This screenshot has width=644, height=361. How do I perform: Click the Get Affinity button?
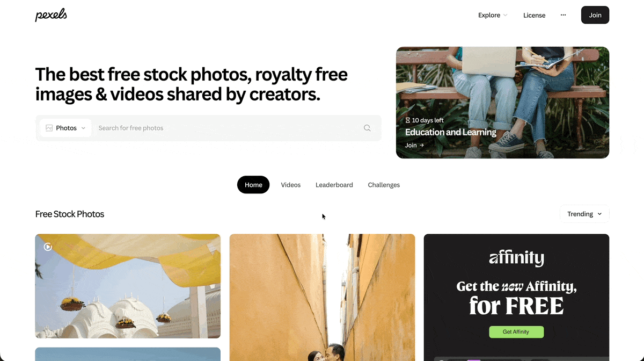[x=516, y=332]
